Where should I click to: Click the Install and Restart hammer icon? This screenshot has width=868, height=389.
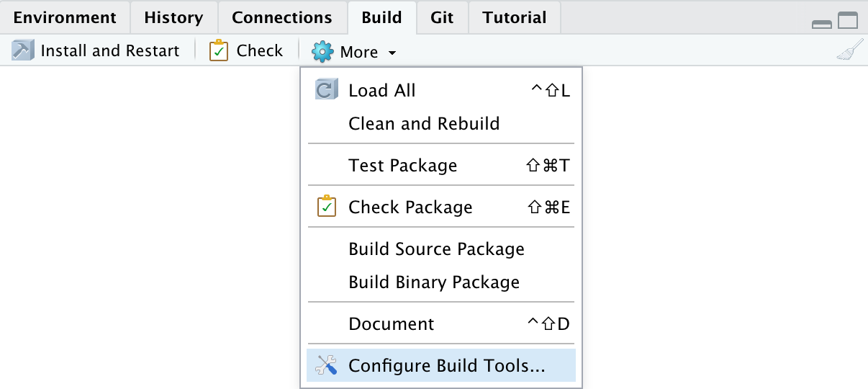[x=23, y=50]
